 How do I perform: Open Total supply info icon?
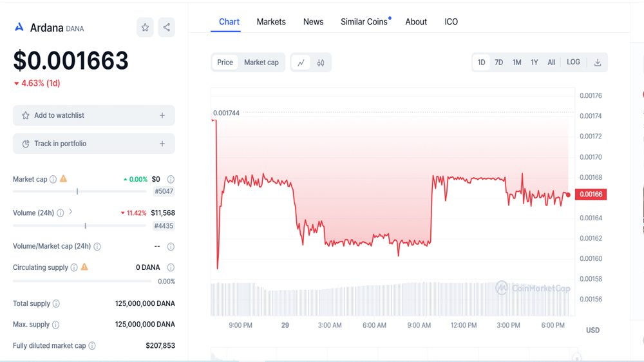(x=56, y=303)
